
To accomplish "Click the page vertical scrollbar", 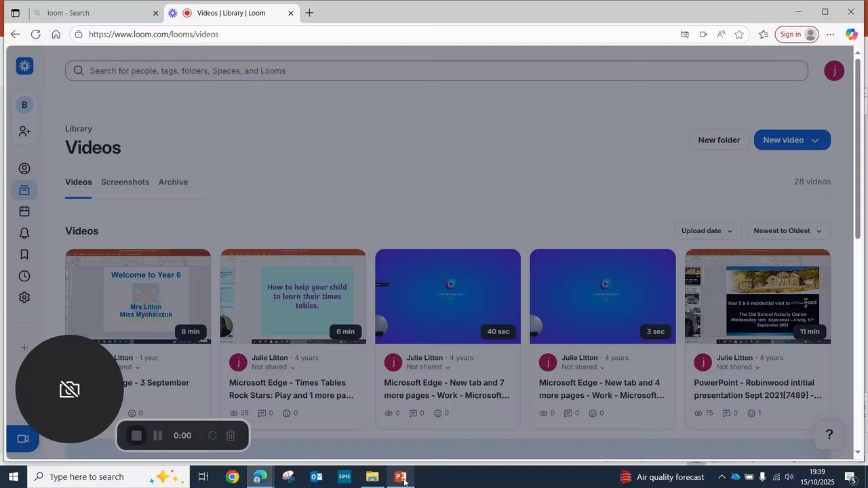I will coord(858,149).
